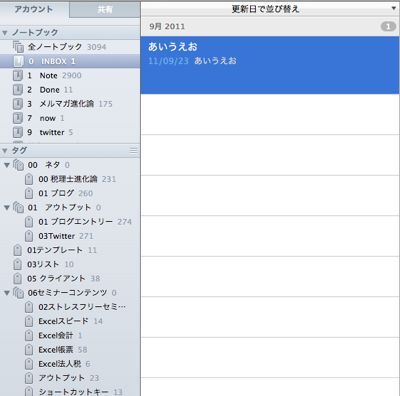400x396 pixels.
Task: Select the Note 2900 notebook label
Action: pos(54,75)
